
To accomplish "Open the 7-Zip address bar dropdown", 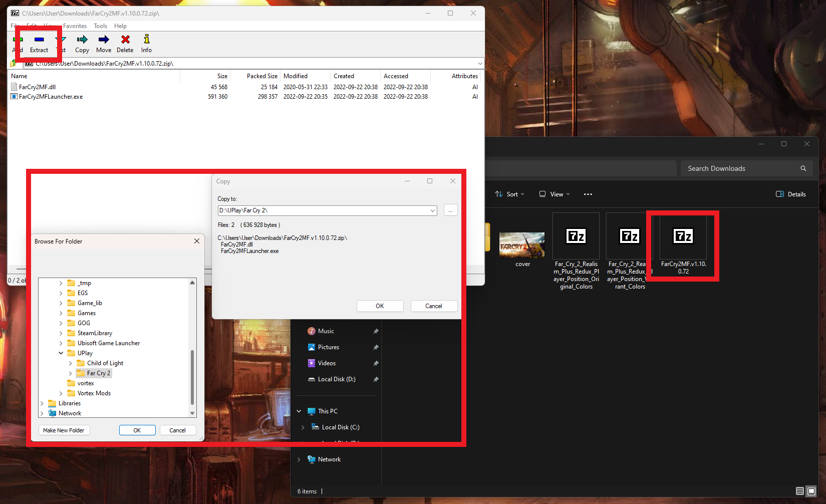I will pos(480,64).
